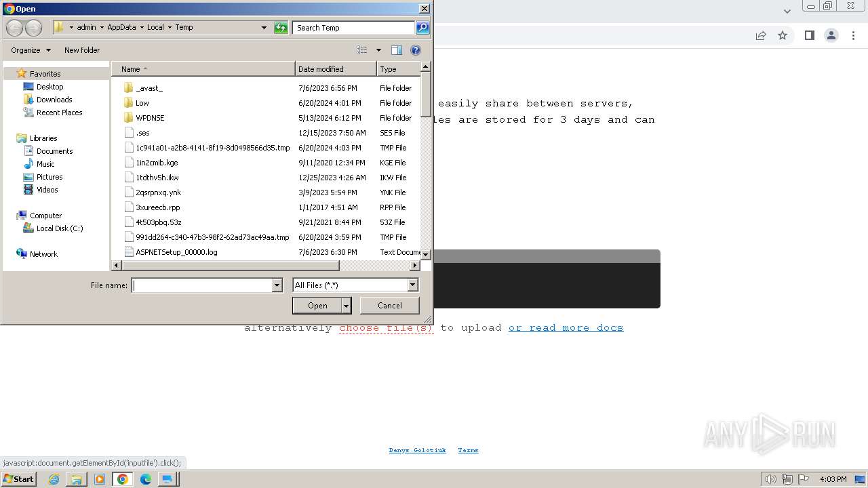Click the search magnifier icon in Search Temp
Image resolution: width=868 pixels, height=488 pixels.
[422, 28]
